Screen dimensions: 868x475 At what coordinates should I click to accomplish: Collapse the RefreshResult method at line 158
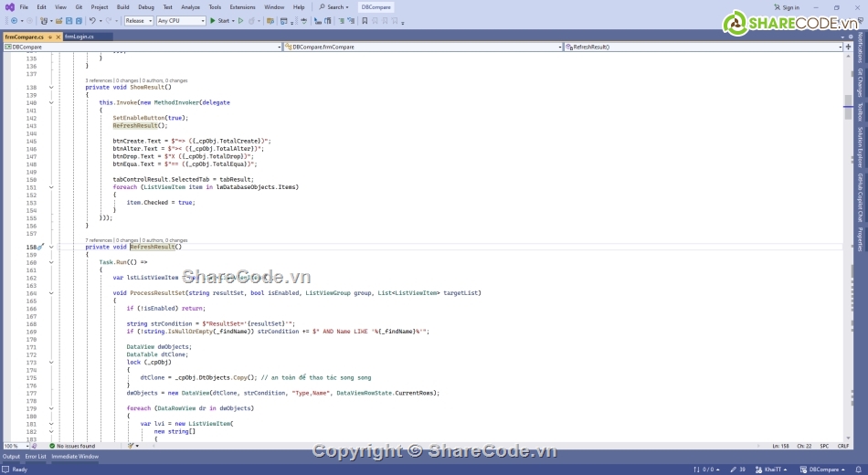51,247
